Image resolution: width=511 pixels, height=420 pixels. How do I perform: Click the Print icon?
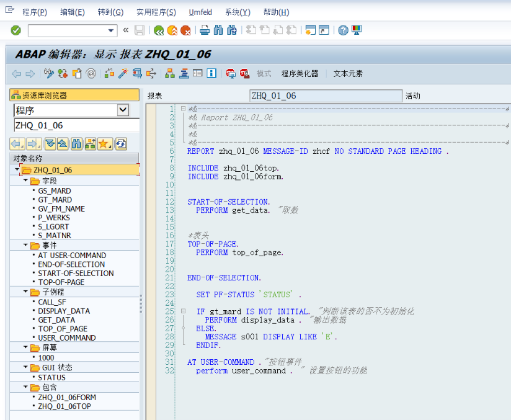tap(205, 30)
